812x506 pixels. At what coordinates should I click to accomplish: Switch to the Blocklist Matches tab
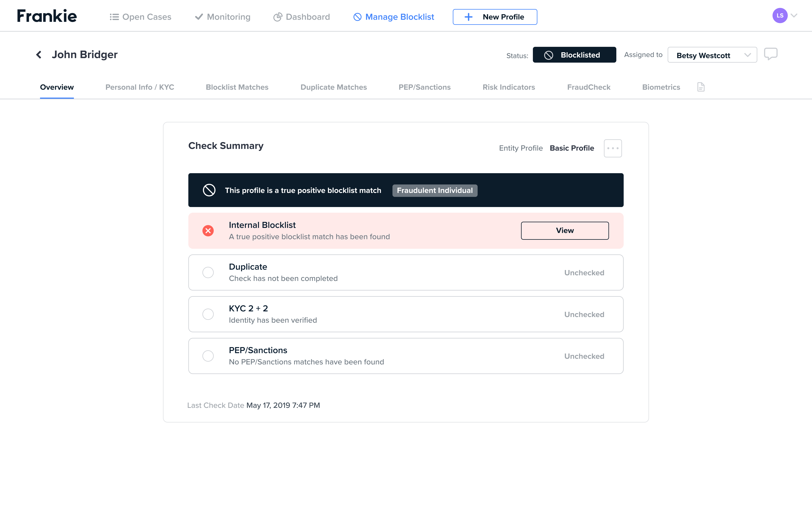tap(237, 87)
